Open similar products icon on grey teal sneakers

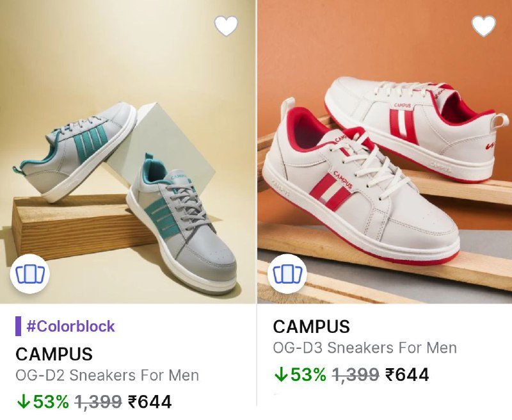[30, 273]
